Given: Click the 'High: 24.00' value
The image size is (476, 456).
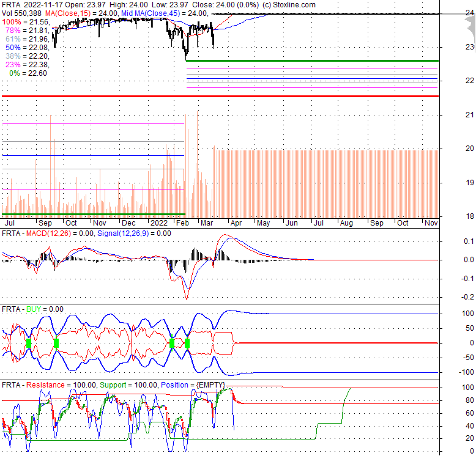Looking at the screenshot, I should (x=128, y=5).
